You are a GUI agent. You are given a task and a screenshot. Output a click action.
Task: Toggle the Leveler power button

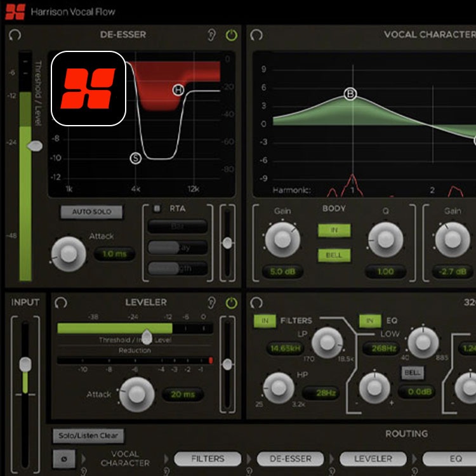point(231,303)
